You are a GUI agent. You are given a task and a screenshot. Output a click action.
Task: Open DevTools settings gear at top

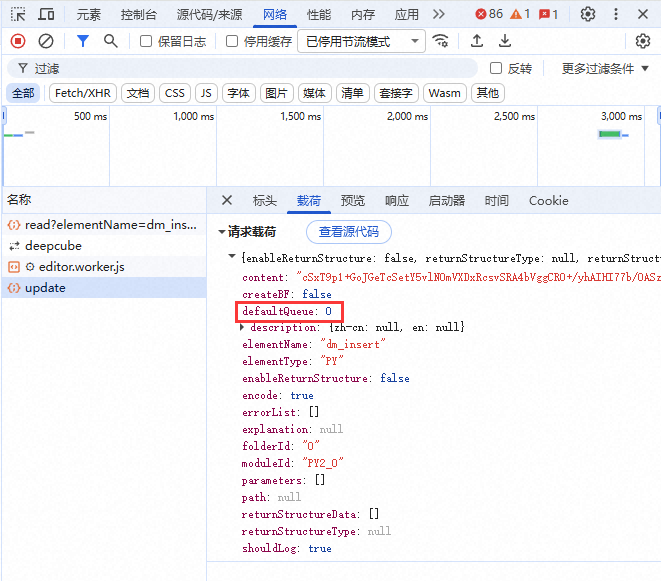(588, 14)
